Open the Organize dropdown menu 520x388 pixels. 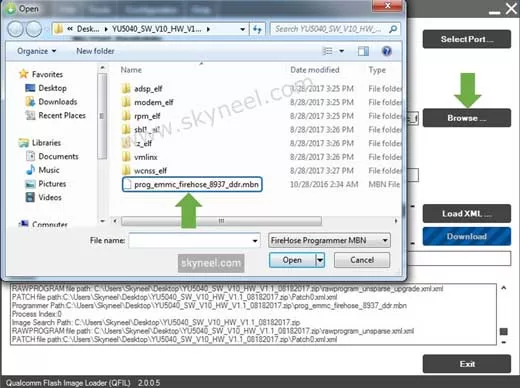click(36, 51)
